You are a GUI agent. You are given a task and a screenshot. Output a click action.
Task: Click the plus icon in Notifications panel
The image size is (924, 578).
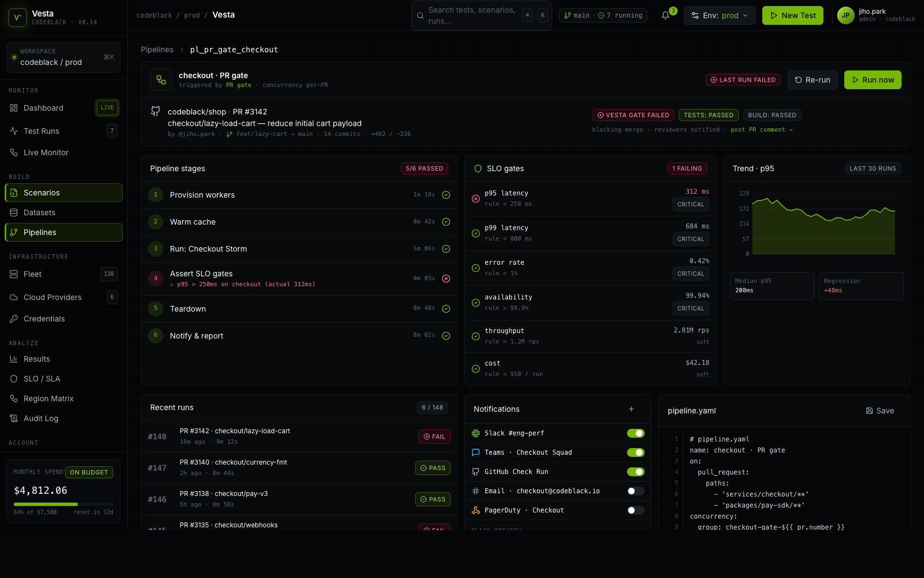[631, 409]
